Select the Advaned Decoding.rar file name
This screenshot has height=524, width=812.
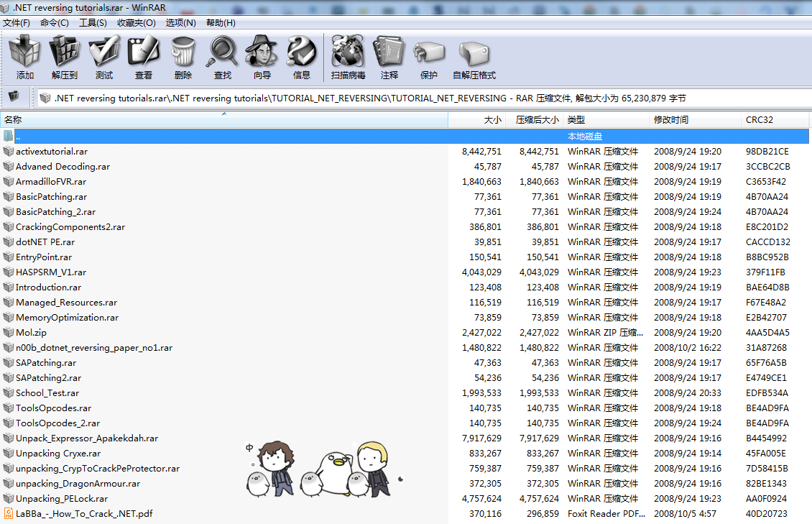(63, 166)
